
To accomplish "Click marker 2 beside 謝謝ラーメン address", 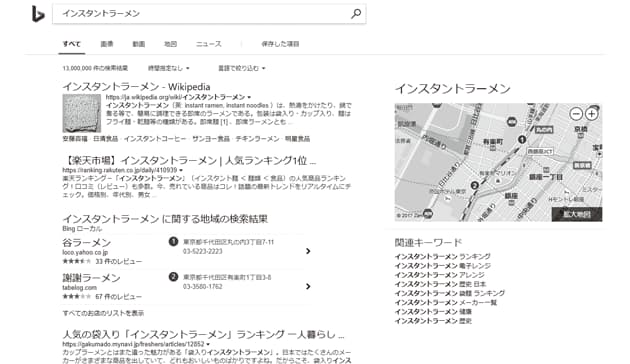I will 173,277.
